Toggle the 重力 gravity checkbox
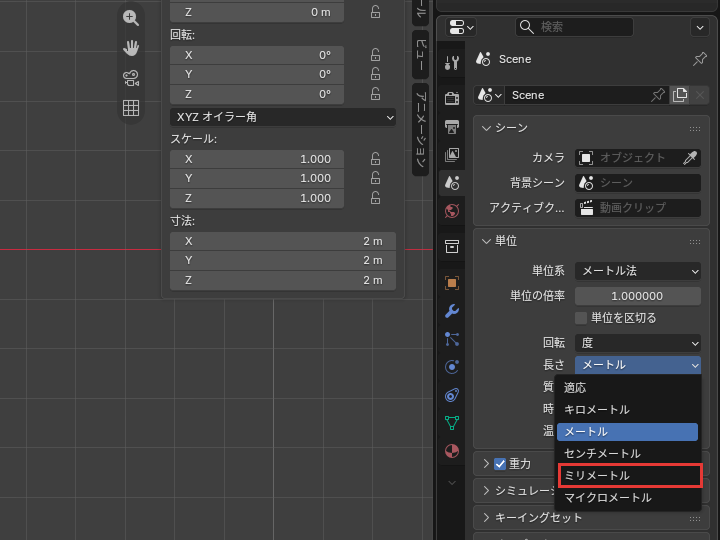720x540 pixels. point(500,464)
